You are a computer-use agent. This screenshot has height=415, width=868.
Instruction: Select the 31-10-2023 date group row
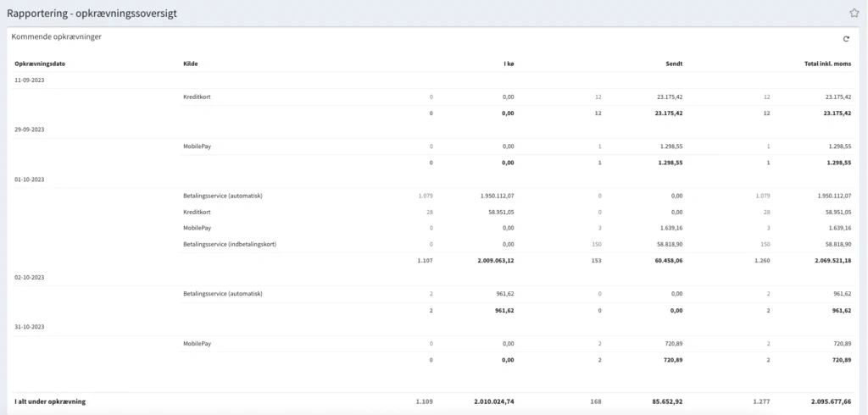[30, 326]
